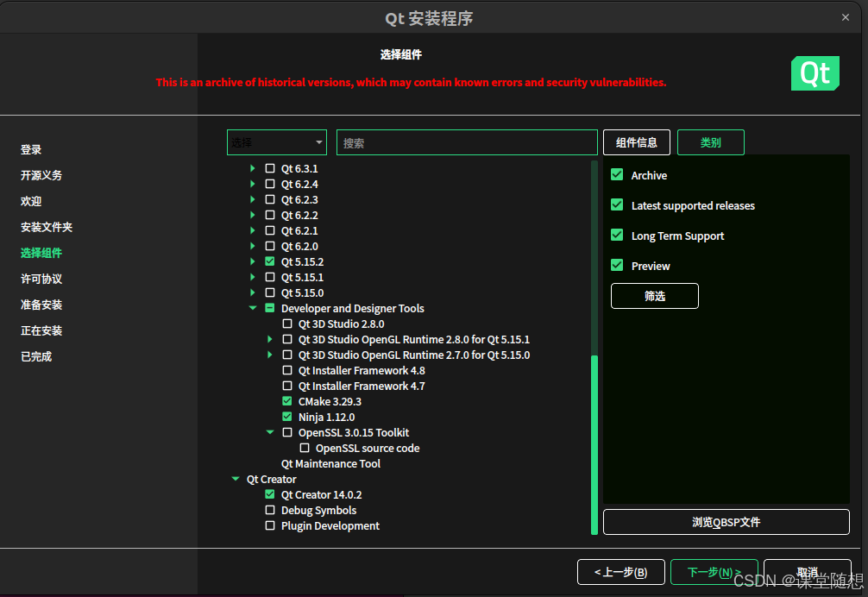
Task: Select the Qt Installer Framework 4.7 row
Action: [362, 386]
